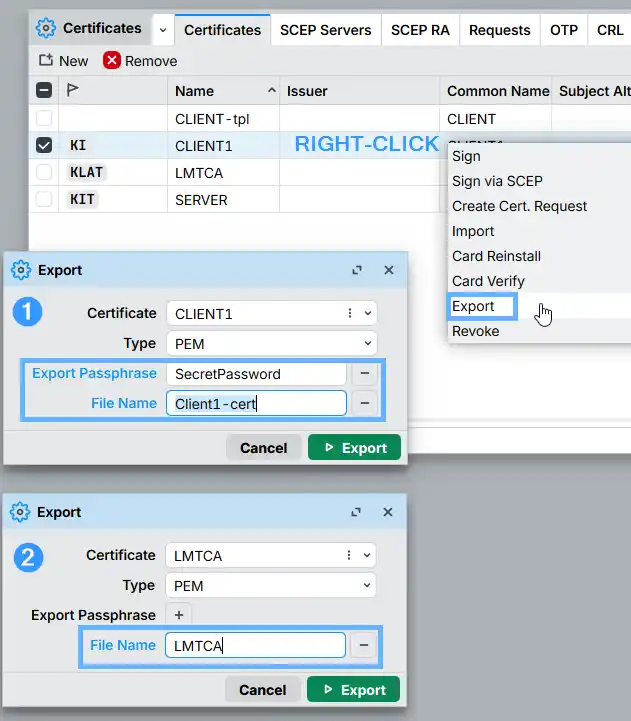Click the File Name field with Client1-cert
Screen dimensions: 631x721
pos(256,403)
